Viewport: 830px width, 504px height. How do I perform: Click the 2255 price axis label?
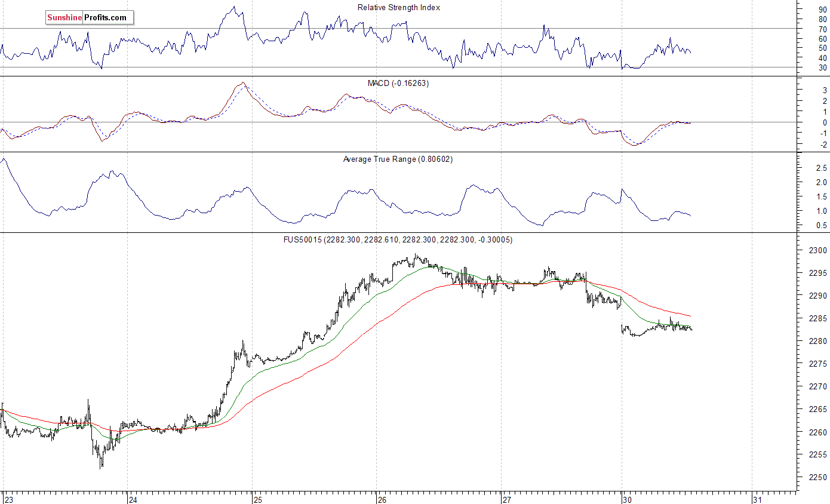point(817,454)
